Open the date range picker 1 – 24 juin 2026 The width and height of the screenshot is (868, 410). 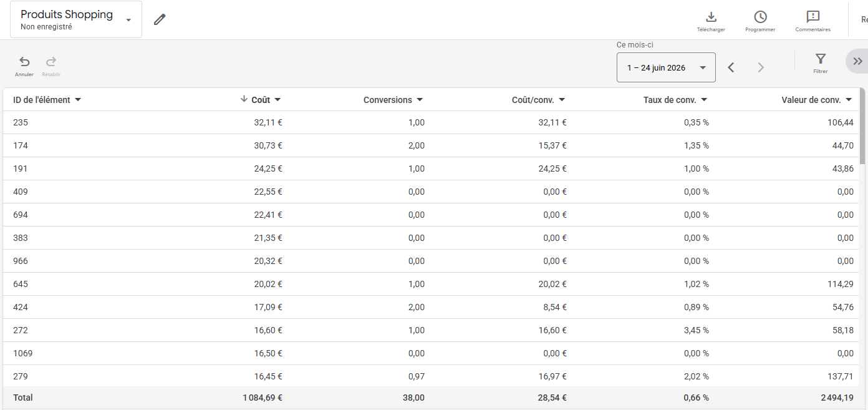[666, 67]
